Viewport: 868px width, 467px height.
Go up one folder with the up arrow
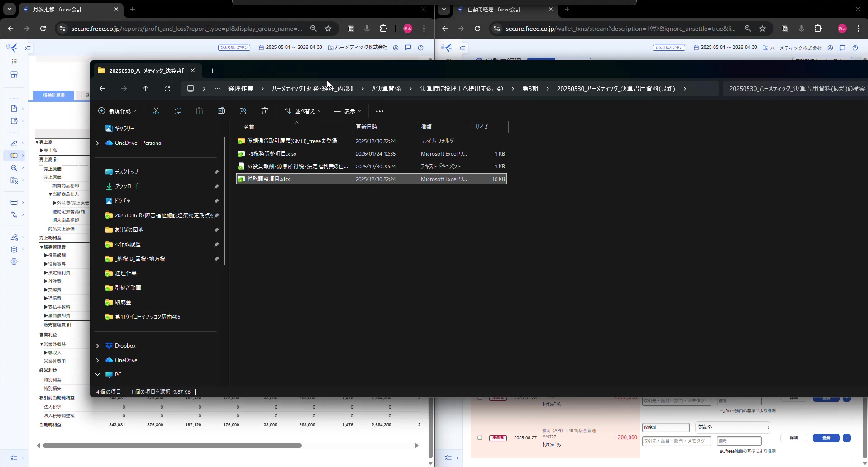[x=146, y=89]
